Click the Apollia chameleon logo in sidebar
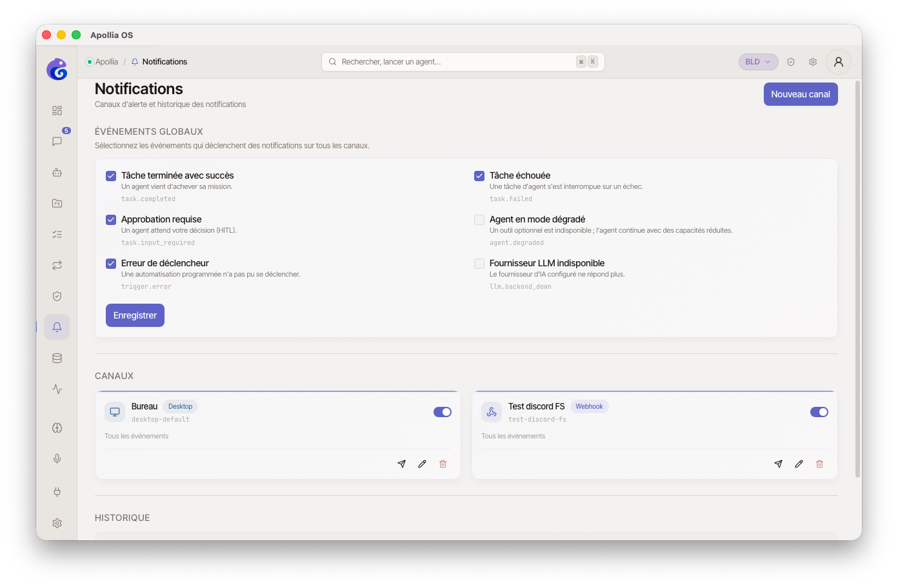This screenshot has width=898, height=588. [x=57, y=69]
